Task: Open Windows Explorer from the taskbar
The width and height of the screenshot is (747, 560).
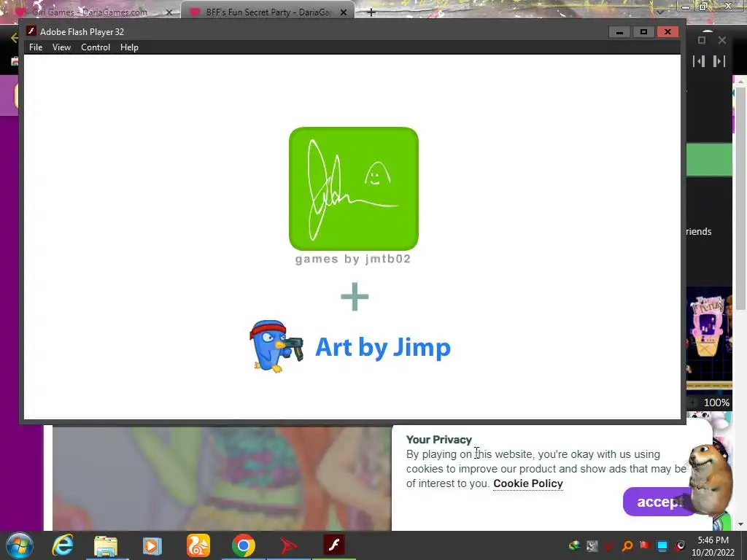Action: tap(106, 545)
